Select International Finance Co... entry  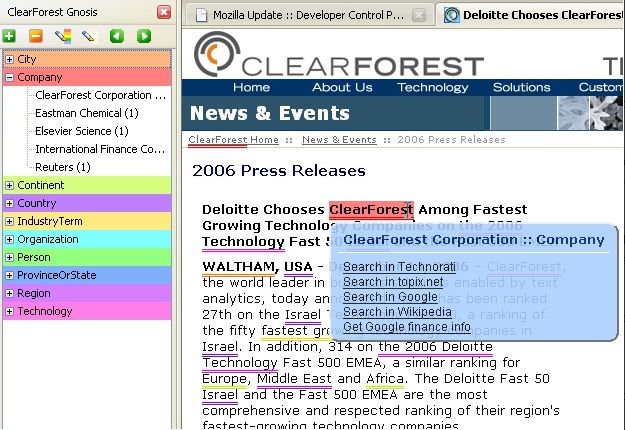[x=100, y=149]
